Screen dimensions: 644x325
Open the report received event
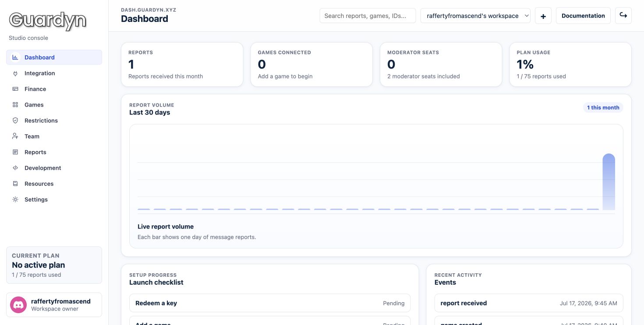coord(529,303)
